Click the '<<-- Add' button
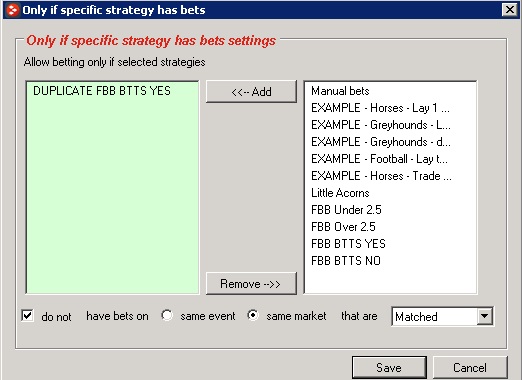 [x=251, y=92]
